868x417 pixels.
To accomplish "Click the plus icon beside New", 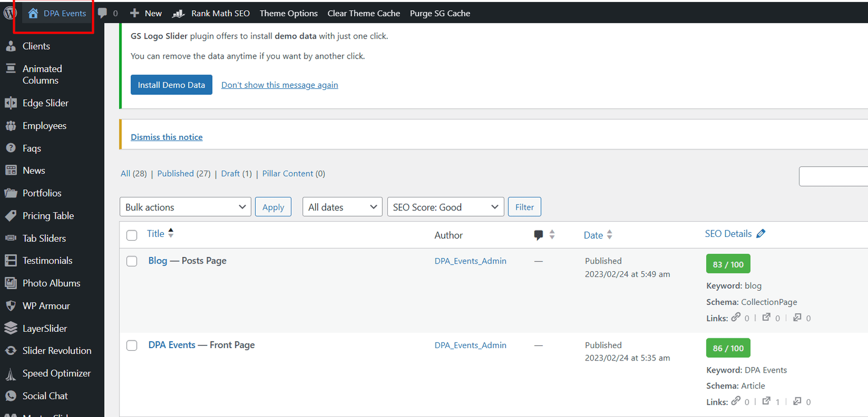I will click(135, 13).
